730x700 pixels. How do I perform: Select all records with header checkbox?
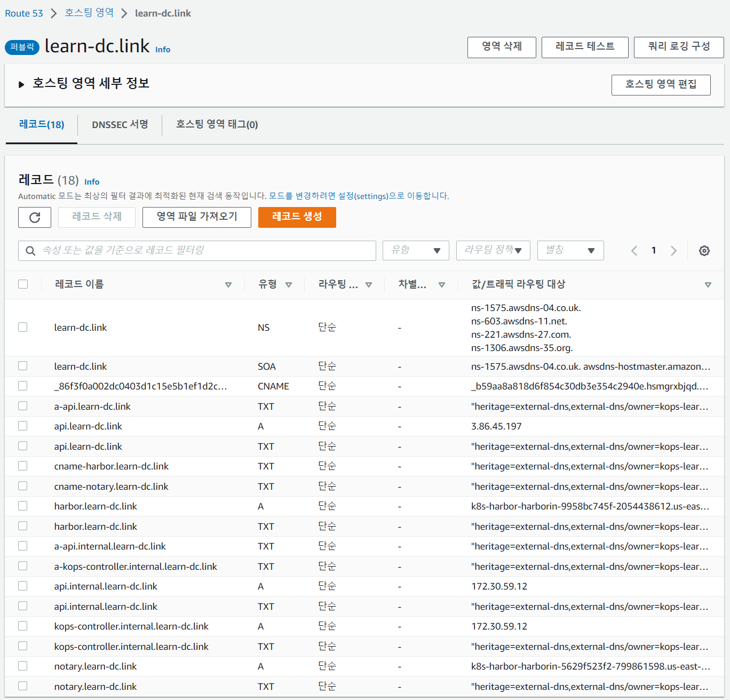(23, 284)
